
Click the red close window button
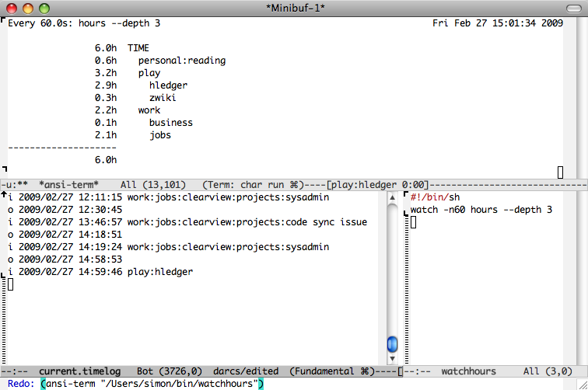click(12, 8)
